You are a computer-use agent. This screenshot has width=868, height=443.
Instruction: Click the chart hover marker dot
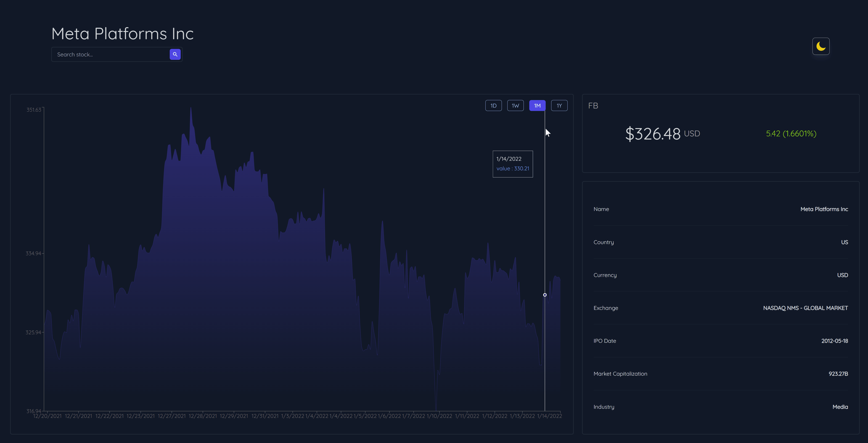(545, 295)
